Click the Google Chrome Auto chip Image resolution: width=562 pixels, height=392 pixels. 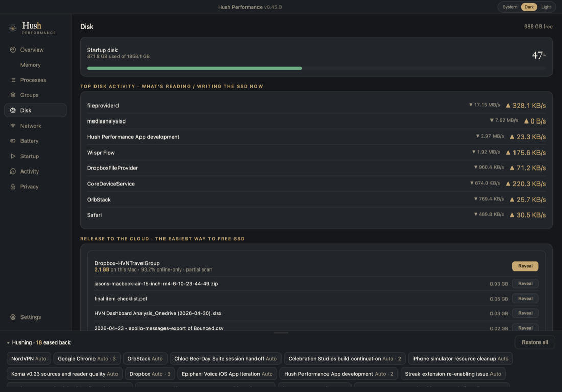pos(87,359)
